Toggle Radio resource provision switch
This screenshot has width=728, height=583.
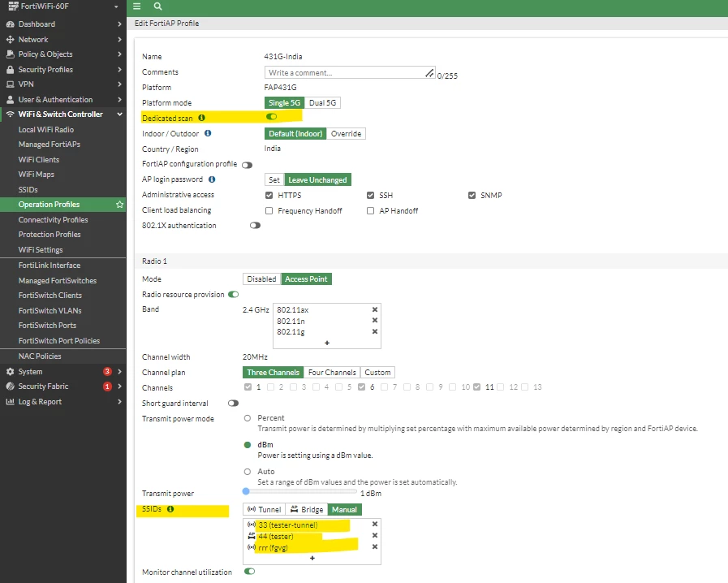(x=234, y=294)
